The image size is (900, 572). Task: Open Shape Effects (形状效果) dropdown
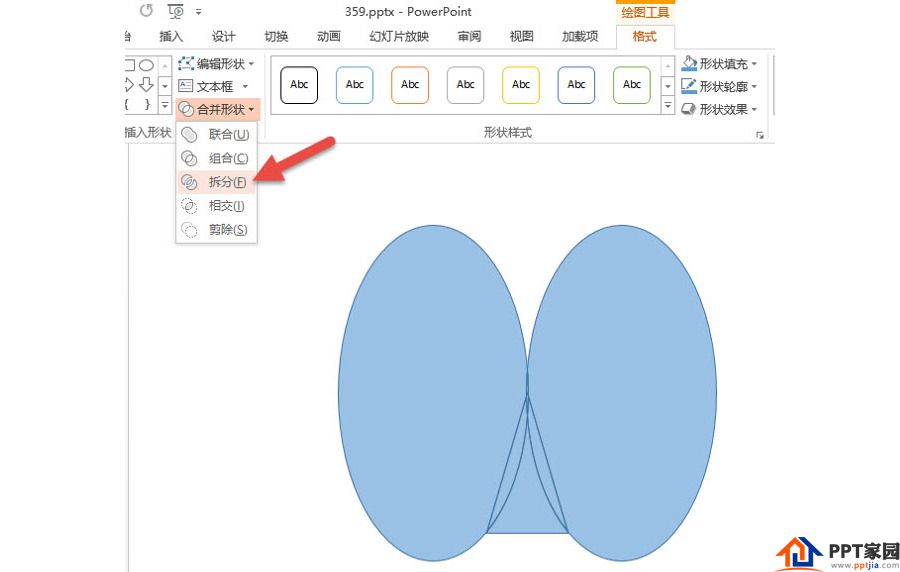(x=719, y=109)
